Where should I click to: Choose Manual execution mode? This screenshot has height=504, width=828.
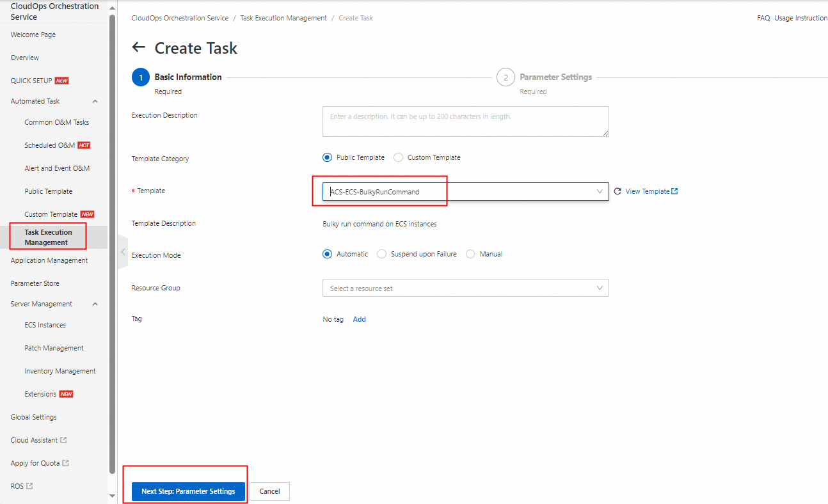point(470,254)
